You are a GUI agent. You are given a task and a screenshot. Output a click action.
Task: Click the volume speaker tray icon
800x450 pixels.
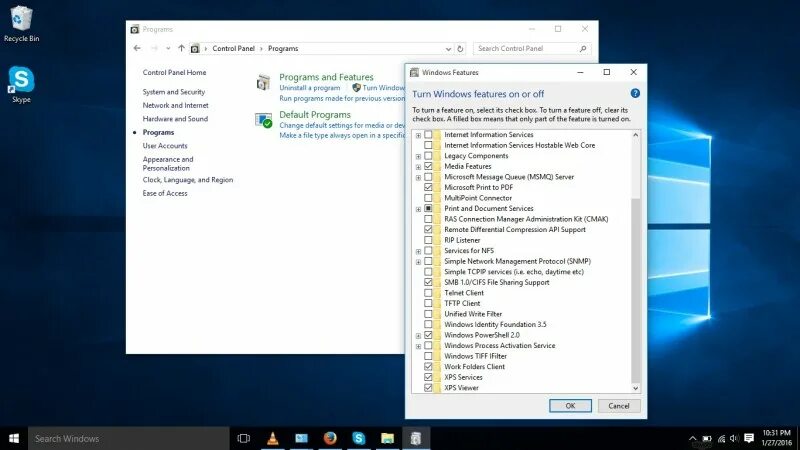tap(735, 438)
